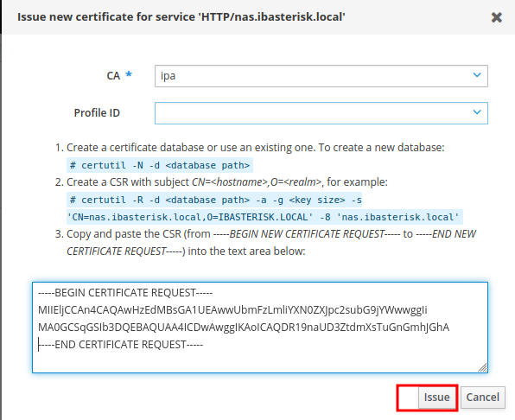Close the Issue new certificate dialog

pyautogui.click(x=497, y=17)
